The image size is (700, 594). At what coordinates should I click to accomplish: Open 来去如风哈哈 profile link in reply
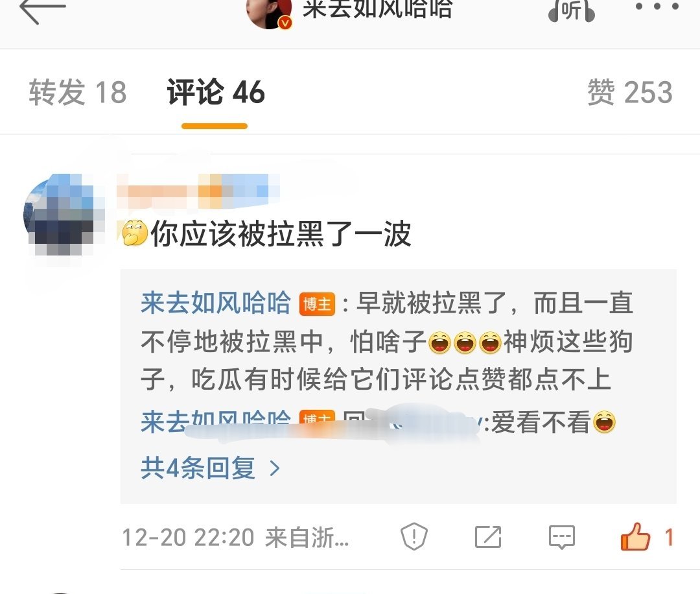[216, 303]
